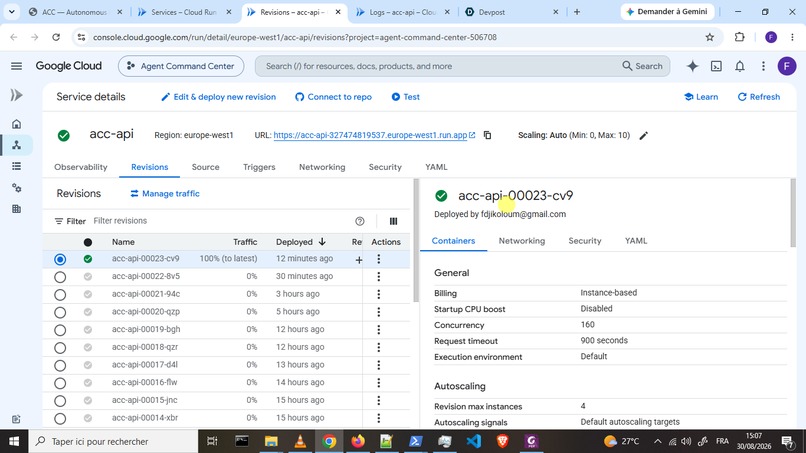This screenshot has width=806, height=453.
Task: Open the browser tab search dropdown
Action: point(11,11)
